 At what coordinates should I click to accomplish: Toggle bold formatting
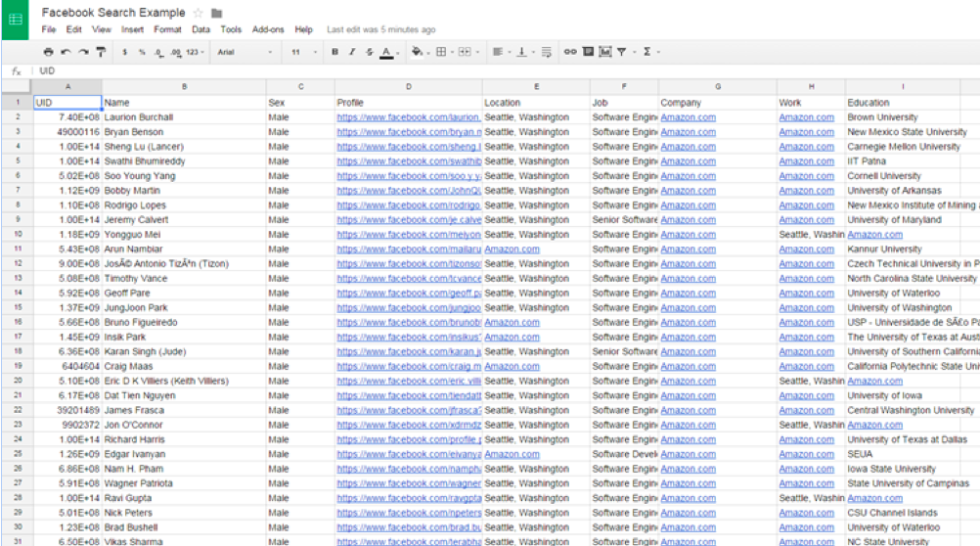pyautogui.click(x=335, y=52)
